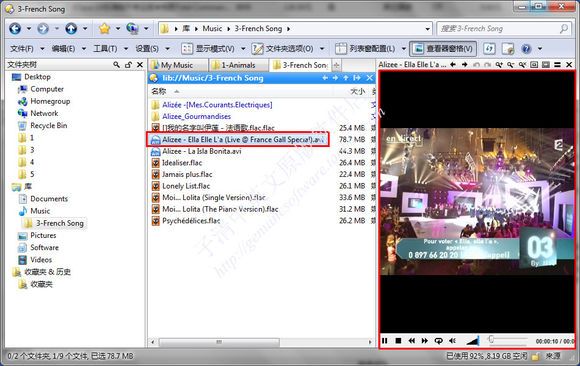This screenshot has height=366, width=580.
Task: Open the 文件(F) menu
Action: (x=21, y=48)
